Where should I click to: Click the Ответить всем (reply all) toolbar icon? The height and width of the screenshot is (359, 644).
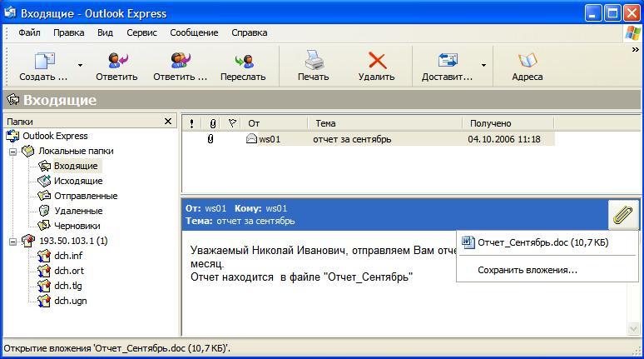[x=181, y=60]
